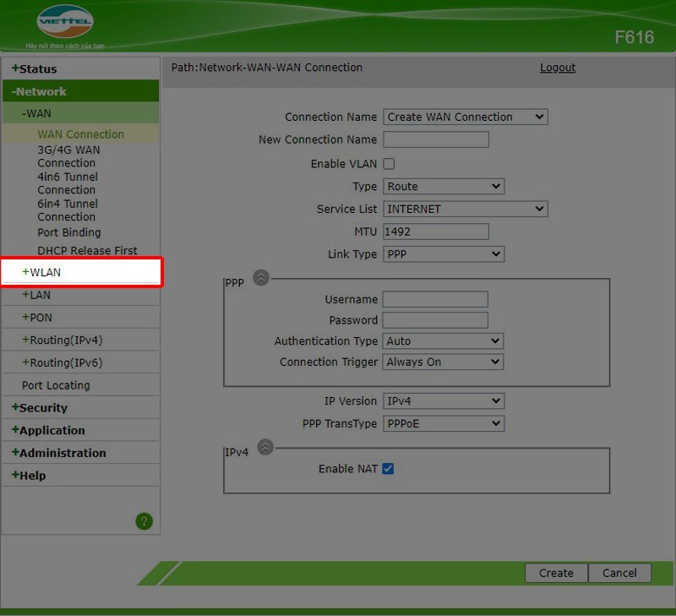
Task: Change the Link Type dropdown
Action: (x=444, y=254)
